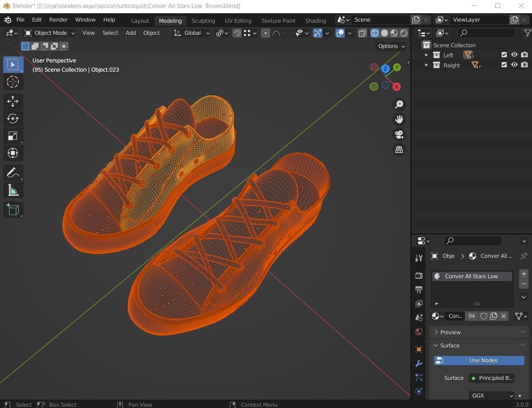Open the World properties tab
The height and width of the screenshot is (408, 532).
click(419, 332)
